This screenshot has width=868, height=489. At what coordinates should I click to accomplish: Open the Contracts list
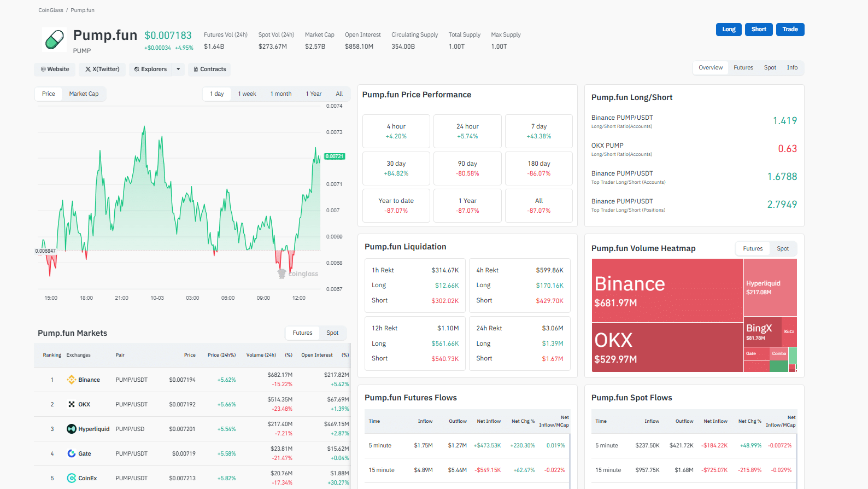(x=209, y=69)
